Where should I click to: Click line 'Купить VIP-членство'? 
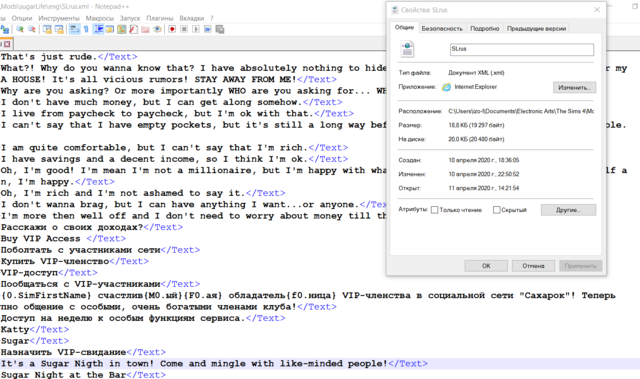74,262
